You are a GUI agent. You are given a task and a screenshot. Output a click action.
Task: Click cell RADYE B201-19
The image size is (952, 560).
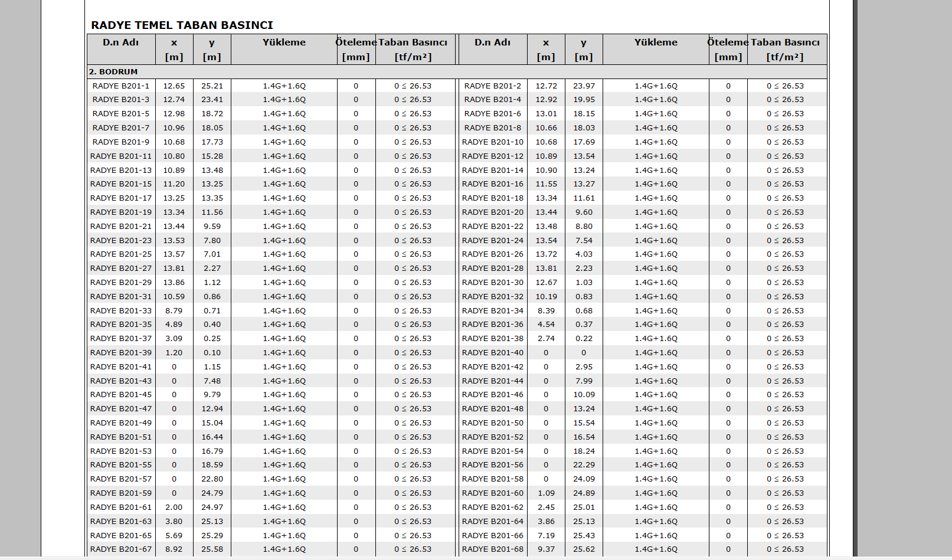tap(121, 212)
